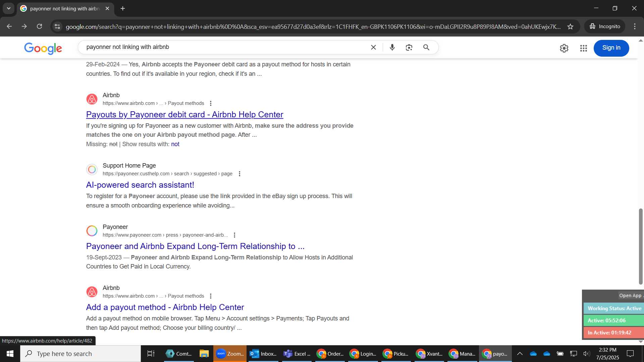Open Payouts by Payoneer debit card link
Screen dimensions: 644x362
184,114
